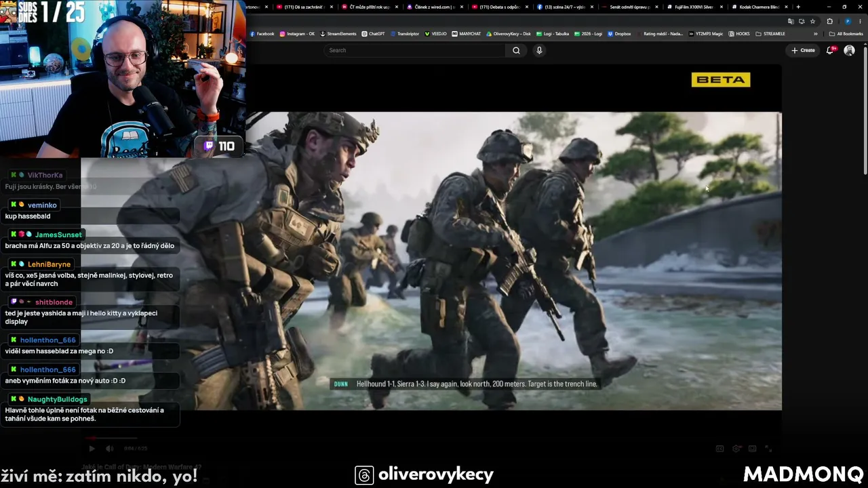Switch to the 'ČT může příští rok' tab

369,7
